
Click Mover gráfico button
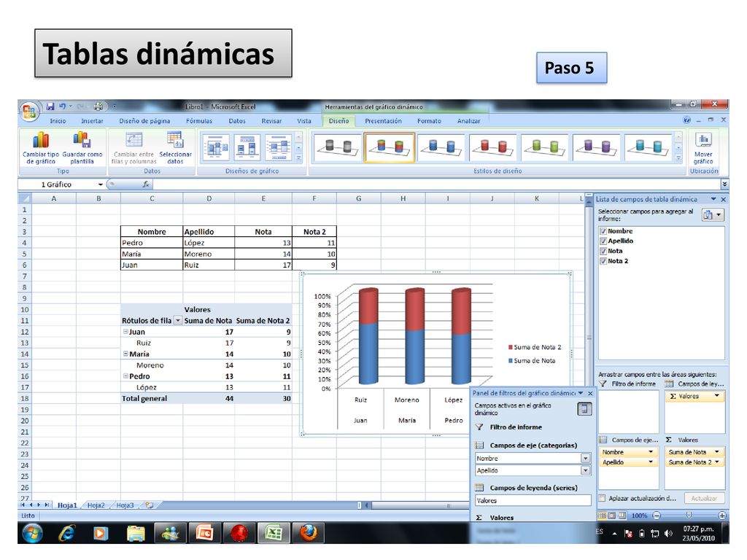[x=703, y=148]
